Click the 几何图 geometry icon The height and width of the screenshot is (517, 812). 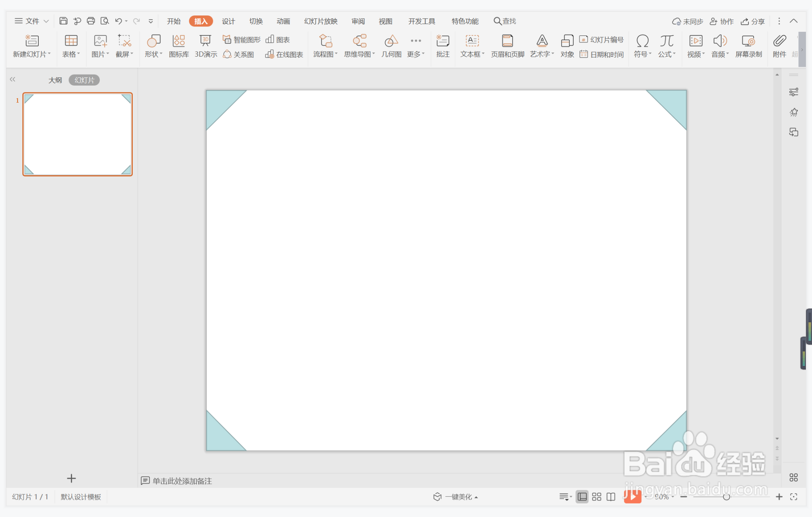391,46
